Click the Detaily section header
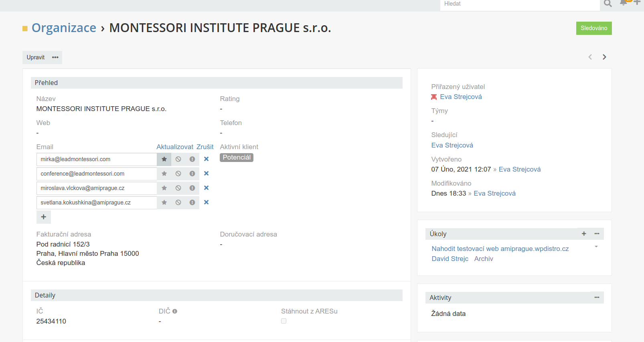644x342 pixels. tap(217, 295)
